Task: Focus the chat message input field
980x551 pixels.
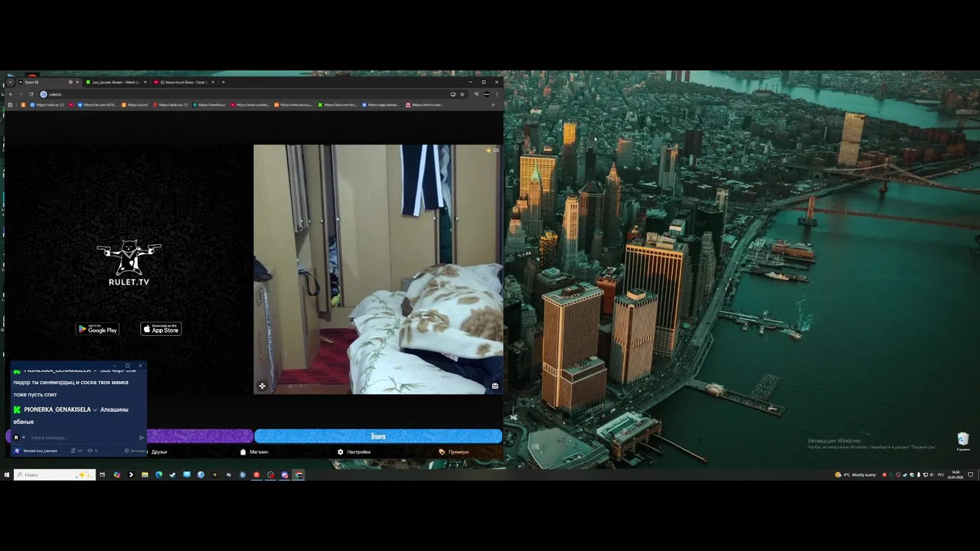Action: tap(83, 438)
